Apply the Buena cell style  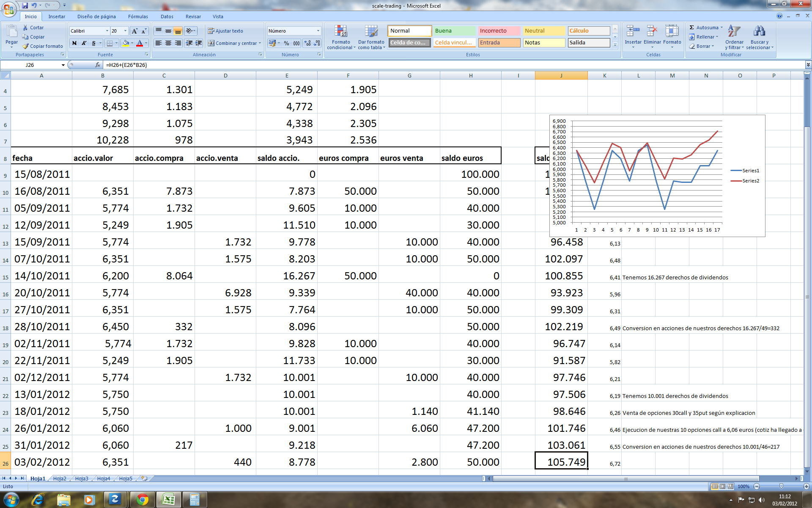coord(454,31)
